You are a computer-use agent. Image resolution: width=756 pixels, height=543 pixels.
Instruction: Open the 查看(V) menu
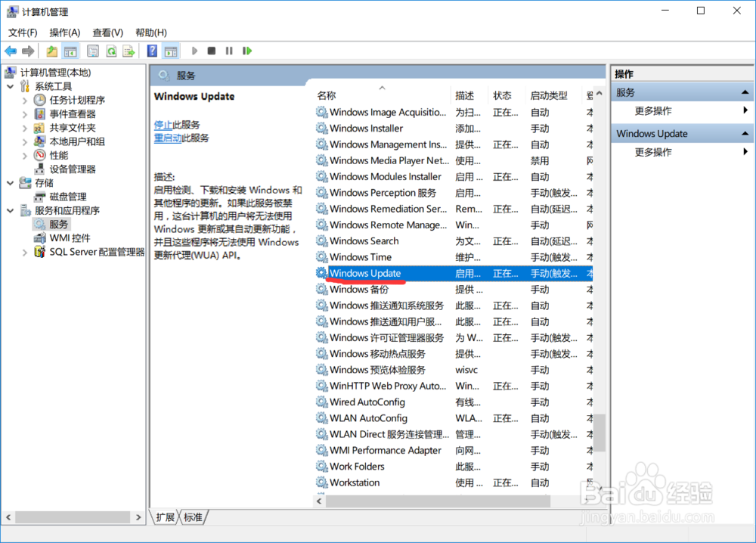[x=108, y=33]
